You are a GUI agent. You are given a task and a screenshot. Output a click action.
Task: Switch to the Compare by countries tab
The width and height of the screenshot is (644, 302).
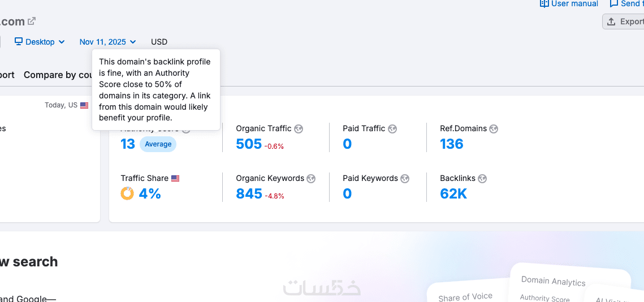point(58,75)
